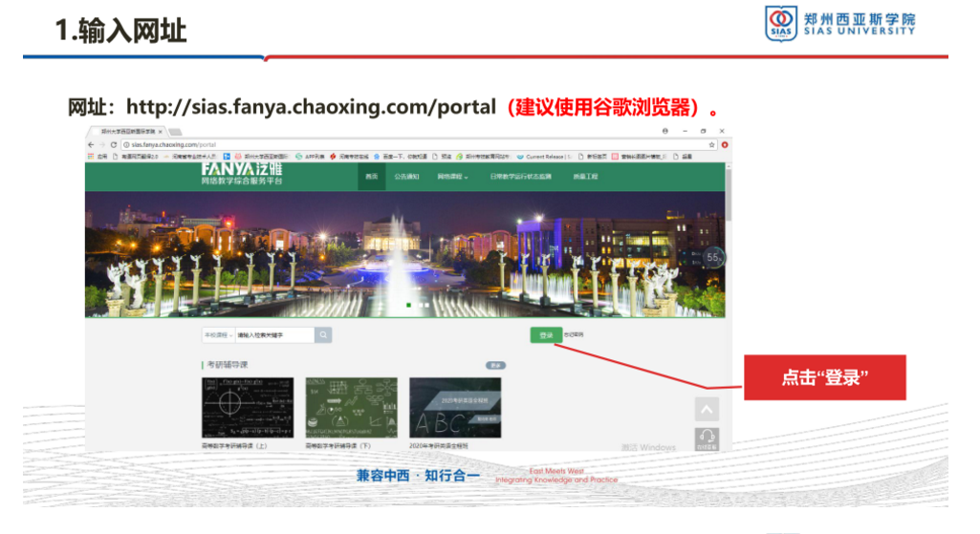Open the 公告通知 navigation tab
This screenshot has height=534, width=980.
(406, 177)
